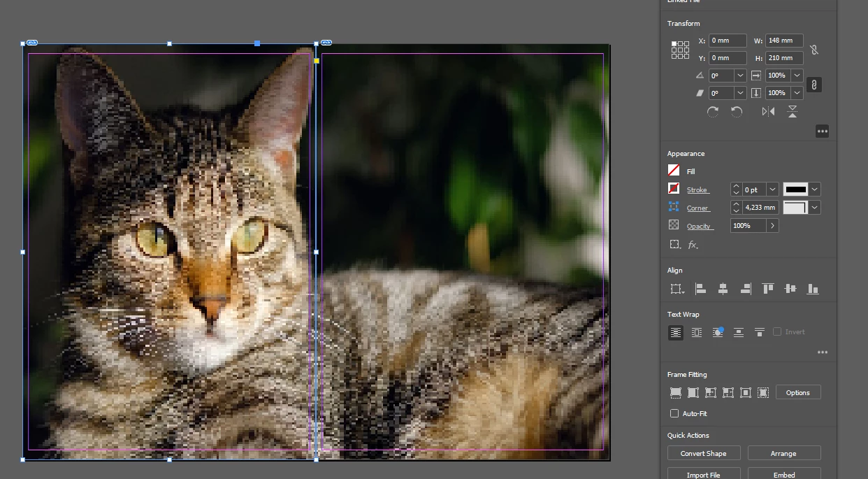Image resolution: width=868 pixels, height=479 pixels.
Task: Click the Embed button
Action: pyautogui.click(x=784, y=475)
